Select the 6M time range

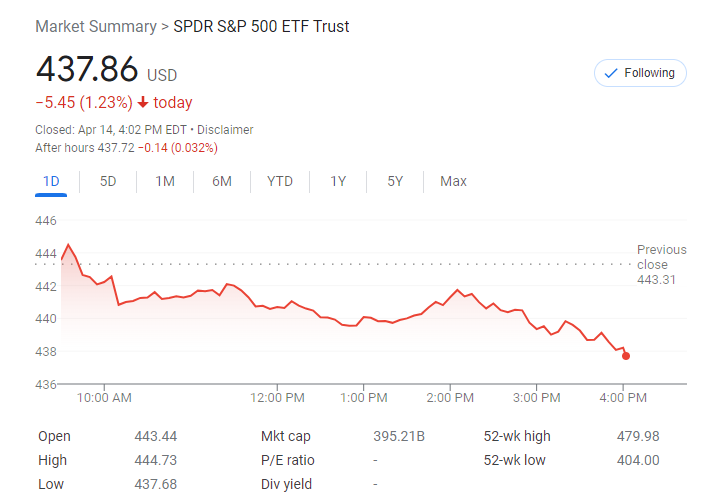tap(222, 181)
